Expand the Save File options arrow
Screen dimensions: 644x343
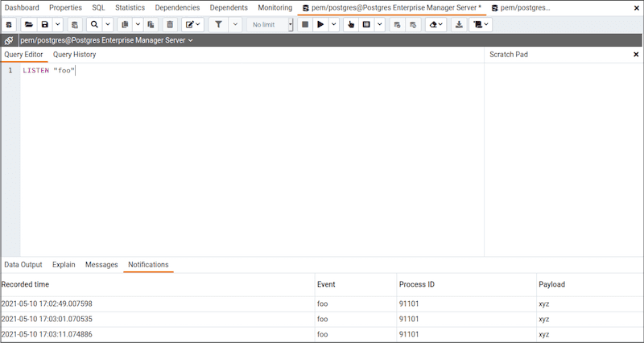[x=58, y=25]
